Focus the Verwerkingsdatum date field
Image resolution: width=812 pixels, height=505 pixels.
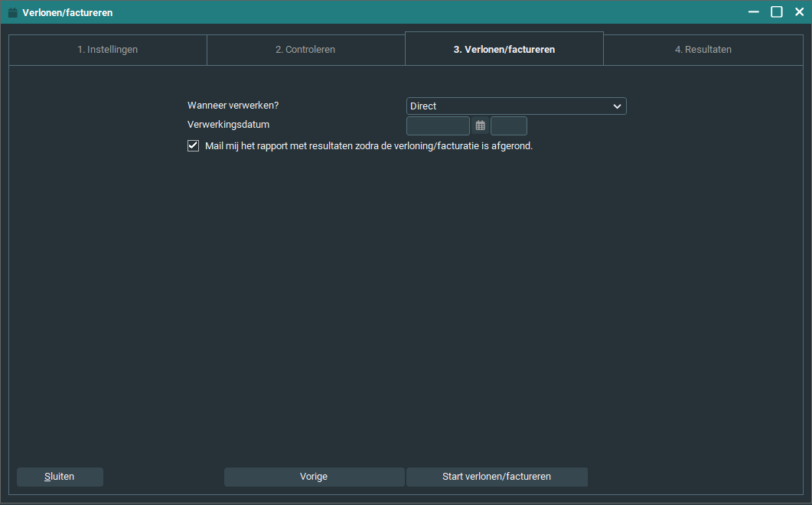(x=438, y=126)
